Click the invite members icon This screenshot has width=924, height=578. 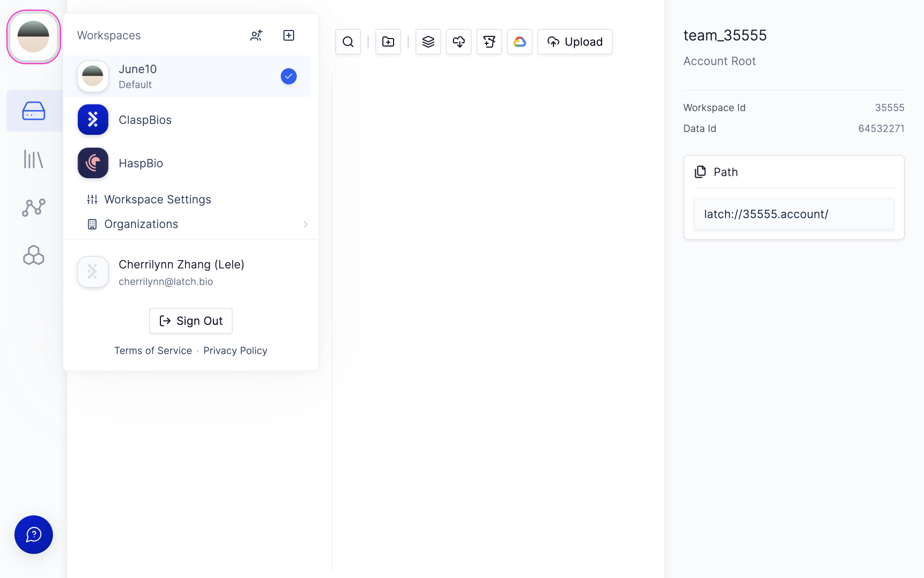[257, 35]
